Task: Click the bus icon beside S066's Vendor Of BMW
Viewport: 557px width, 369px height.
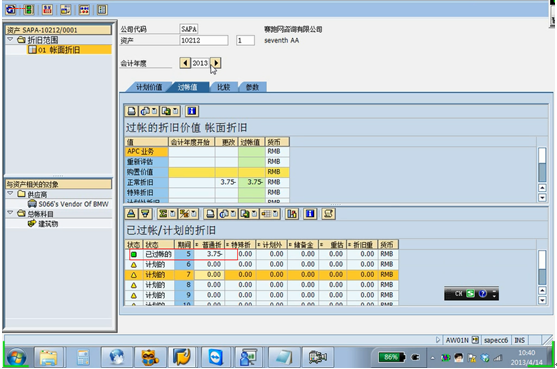Action: coord(32,204)
